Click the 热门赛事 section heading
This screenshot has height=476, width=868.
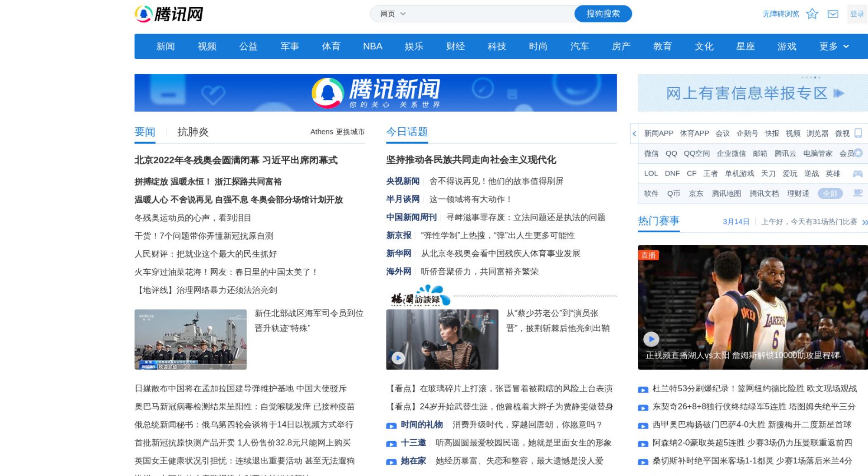pos(659,221)
